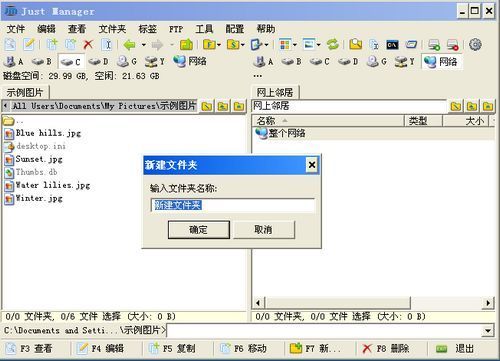Click the folder name input field
500x361 pixels.
[233, 205]
